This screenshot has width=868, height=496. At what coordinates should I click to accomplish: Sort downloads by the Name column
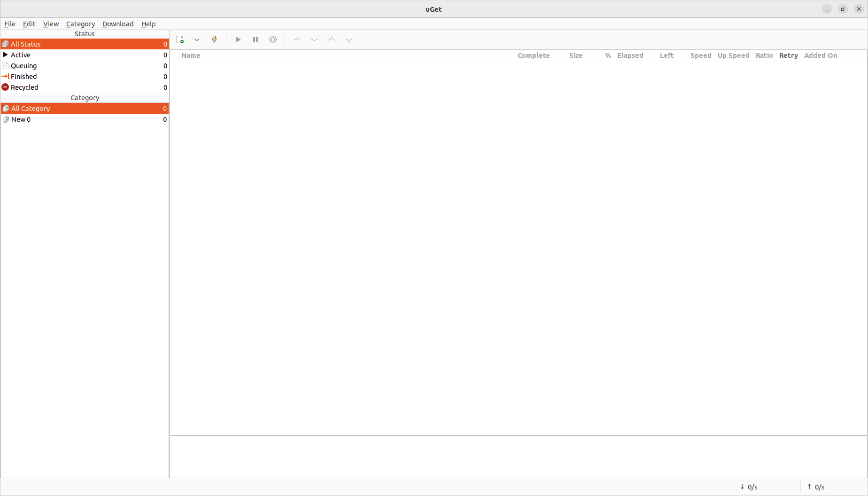(191, 55)
